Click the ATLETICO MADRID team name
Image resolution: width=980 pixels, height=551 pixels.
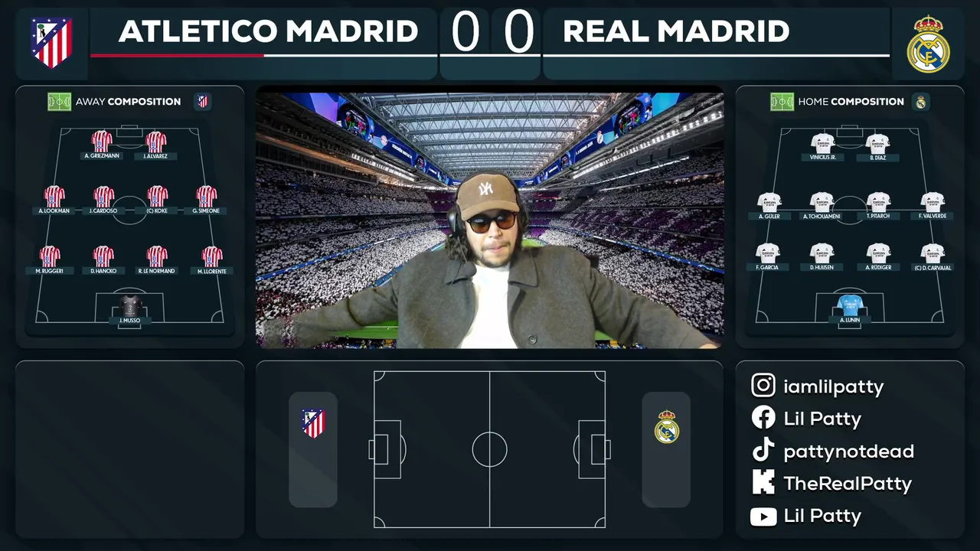coord(268,31)
